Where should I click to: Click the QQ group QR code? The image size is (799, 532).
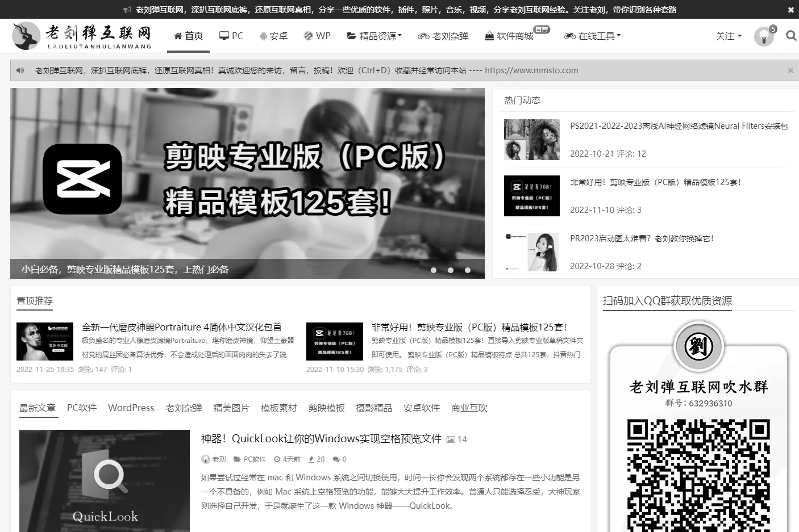(698, 476)
